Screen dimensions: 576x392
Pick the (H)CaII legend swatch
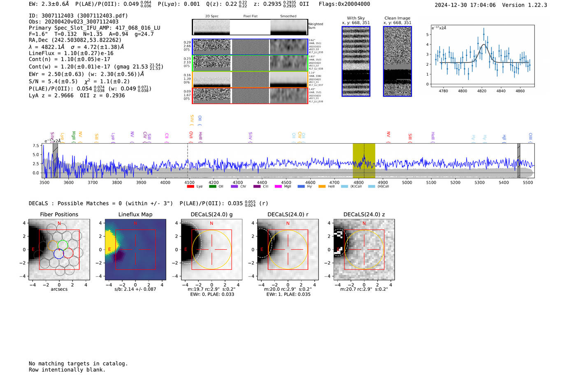tap(372, 186)
